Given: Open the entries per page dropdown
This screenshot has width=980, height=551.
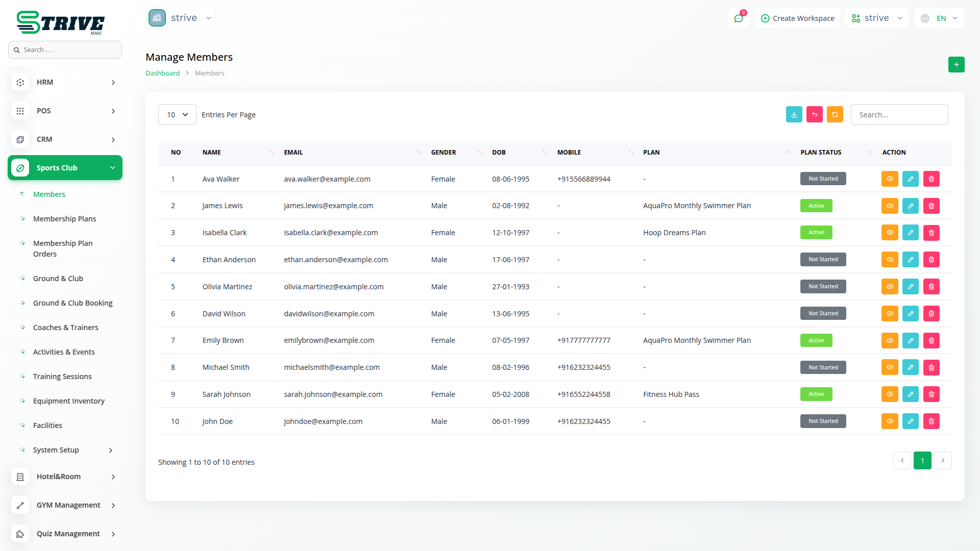Looking at the screenshot, I should pyautogui.click(x=177, y=115).
